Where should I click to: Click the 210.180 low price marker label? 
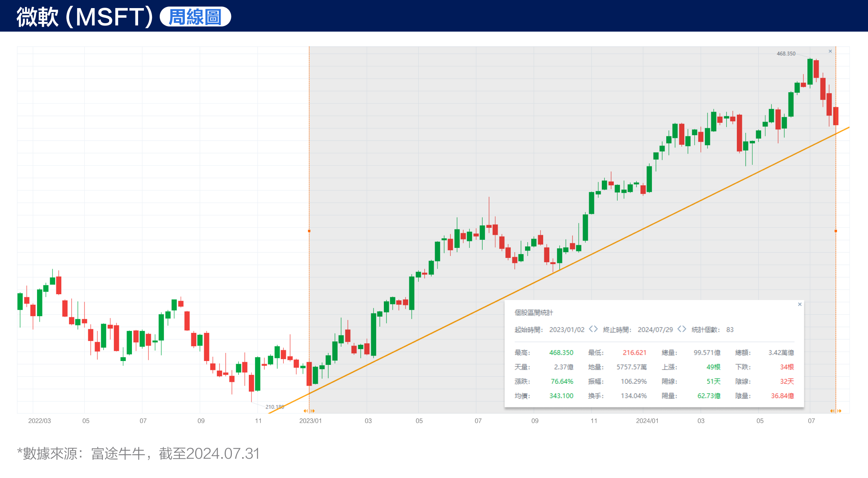[275, 407]
